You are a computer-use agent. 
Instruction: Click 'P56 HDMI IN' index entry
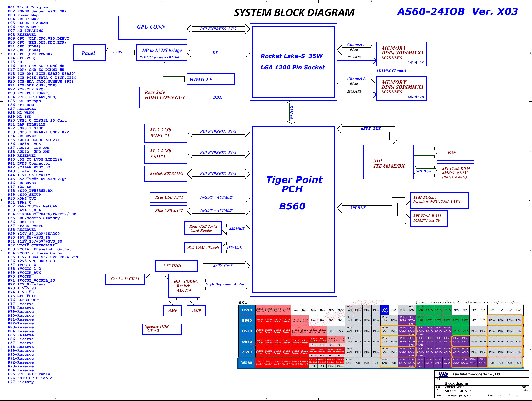pyautogui.click(x=21, y=222)
